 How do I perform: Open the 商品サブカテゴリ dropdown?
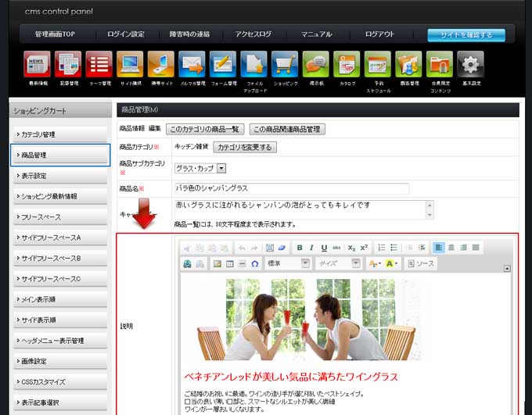pyautogui.click(x=221, y=167)
